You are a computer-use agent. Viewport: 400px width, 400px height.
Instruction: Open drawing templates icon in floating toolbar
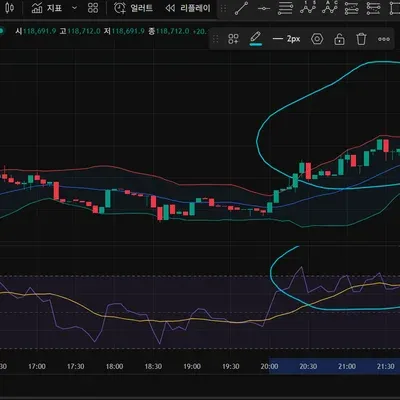[x=233, y=39]
